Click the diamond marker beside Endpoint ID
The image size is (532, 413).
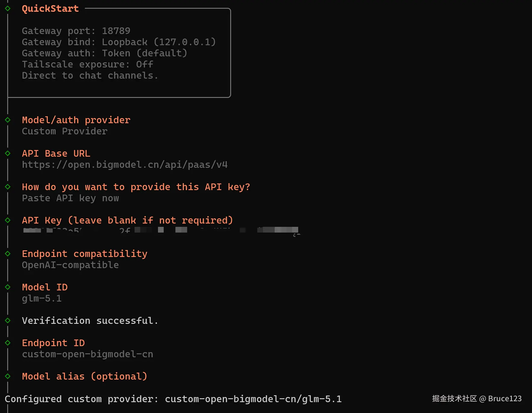coord(8,343)
